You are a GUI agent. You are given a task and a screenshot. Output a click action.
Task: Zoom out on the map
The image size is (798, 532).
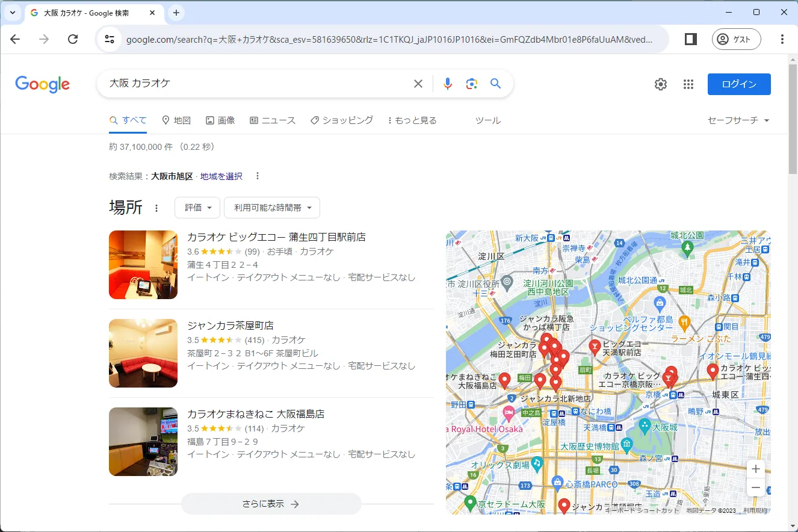(756, 487)
